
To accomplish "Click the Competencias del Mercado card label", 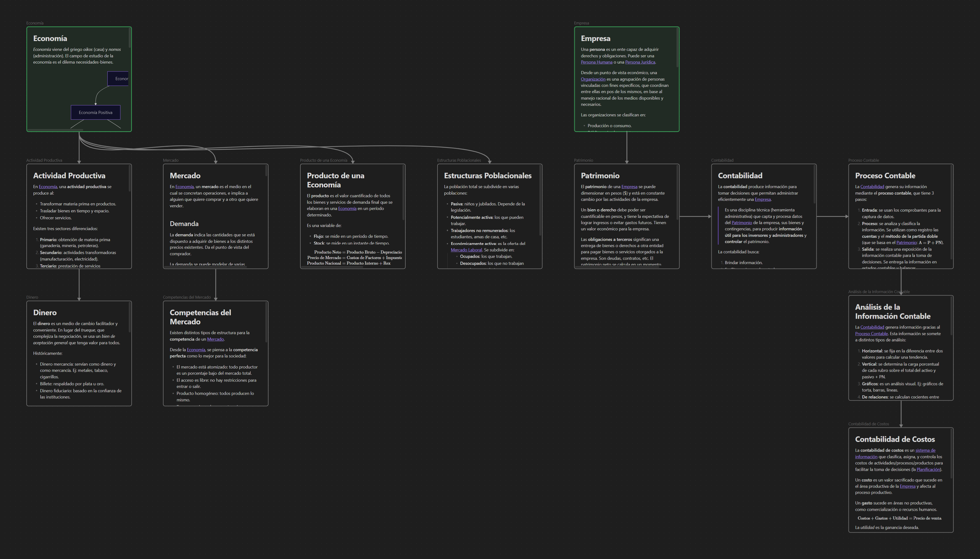I will pos(187,297).
